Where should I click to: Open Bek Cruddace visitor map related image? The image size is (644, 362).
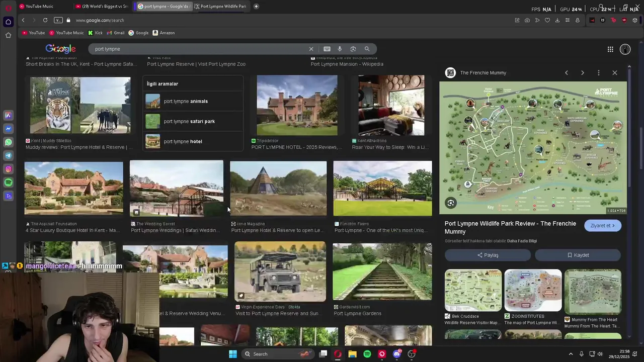point(473,291)
